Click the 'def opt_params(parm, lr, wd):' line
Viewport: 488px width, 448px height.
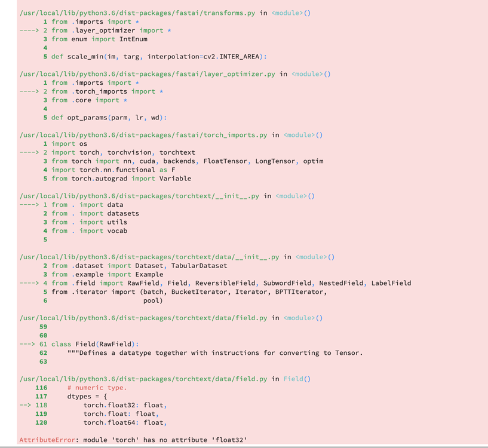(x=109, y=118)
